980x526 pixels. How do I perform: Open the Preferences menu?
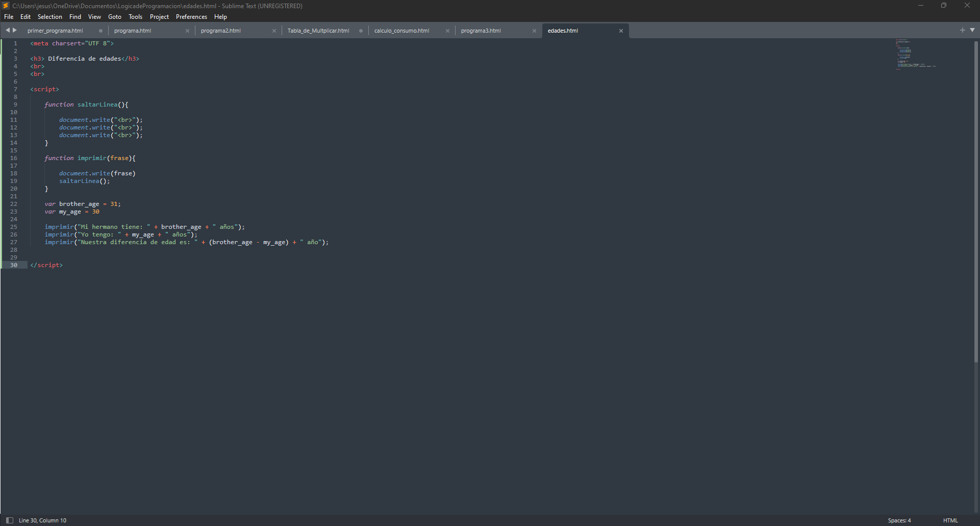point(191,17)
